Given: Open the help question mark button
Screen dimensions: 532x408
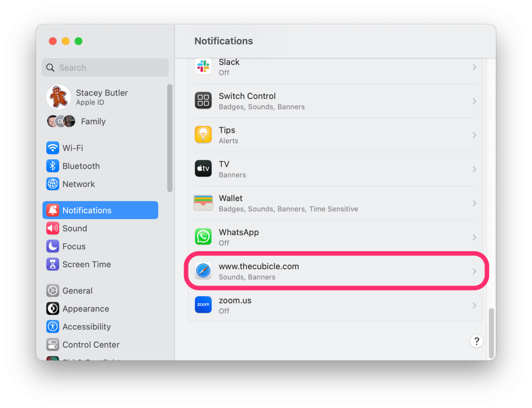Looking at the screenshot, I should pyautogui.click(x=477, y=341).
